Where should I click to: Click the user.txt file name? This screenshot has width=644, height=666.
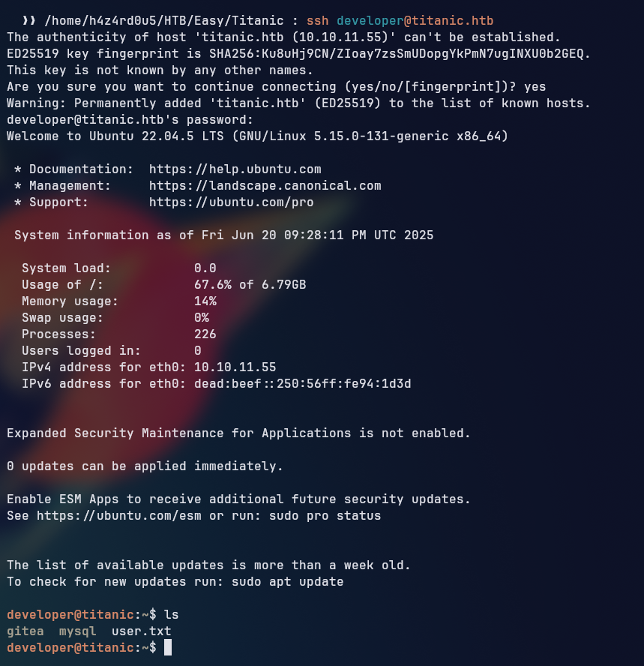tap(141, 631)
